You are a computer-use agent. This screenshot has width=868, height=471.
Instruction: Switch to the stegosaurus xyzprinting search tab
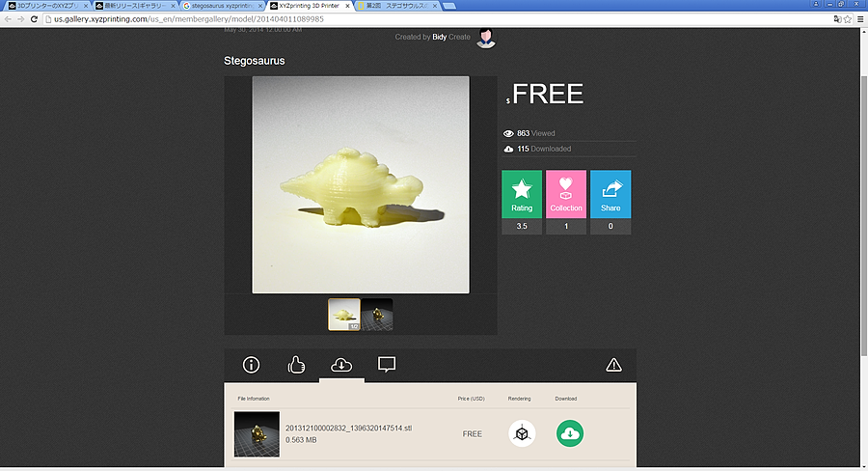coord(222,6)
